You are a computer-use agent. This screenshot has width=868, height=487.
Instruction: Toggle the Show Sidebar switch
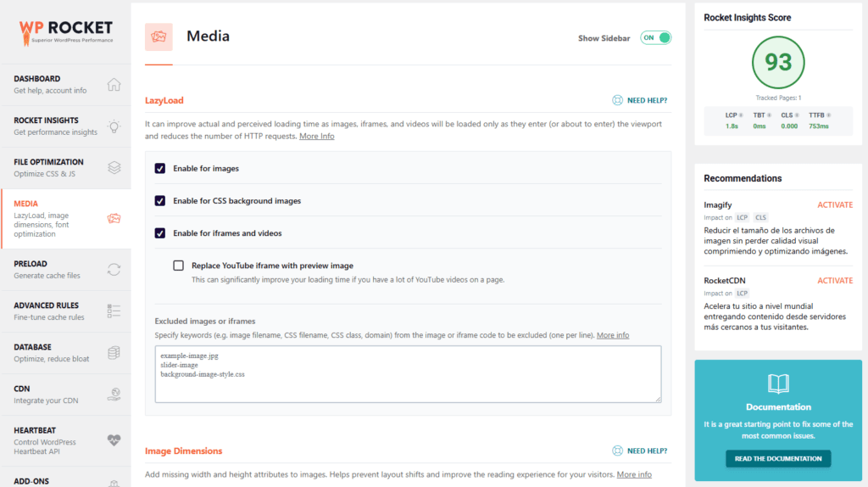pos(655,37)
